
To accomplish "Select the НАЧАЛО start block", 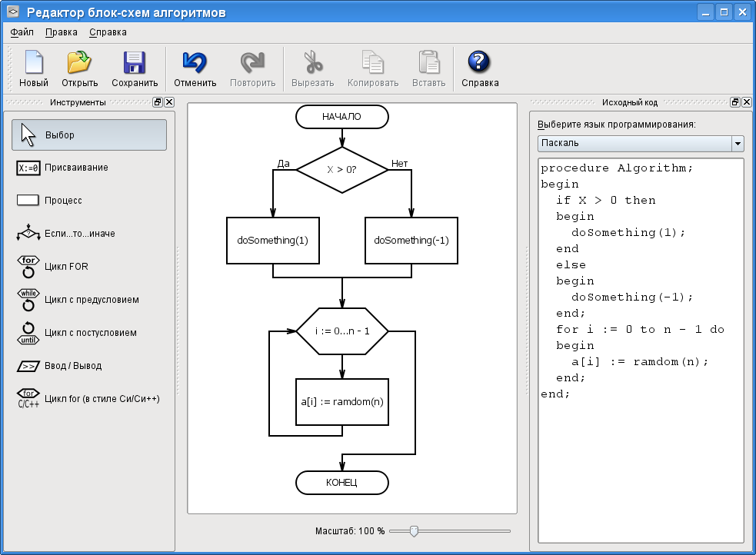I will coord(341,117).
